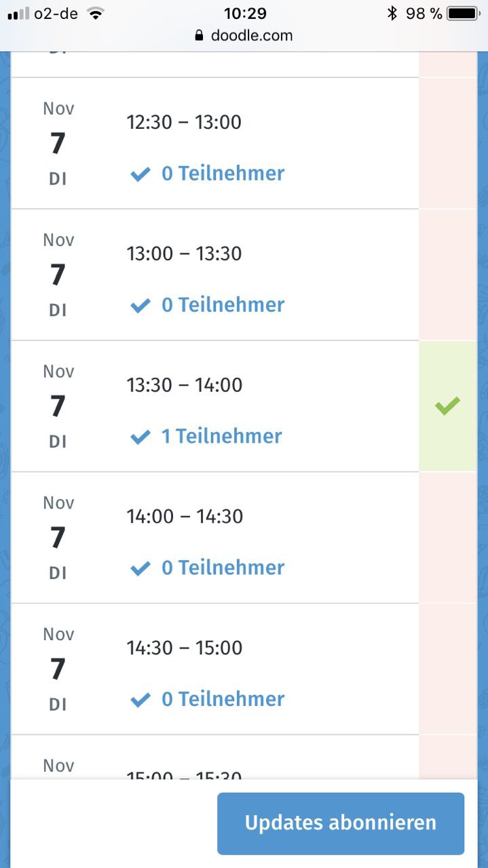
Task: Toggle availability cell for 14:00 – 14:30
Action: coord(448,537)
